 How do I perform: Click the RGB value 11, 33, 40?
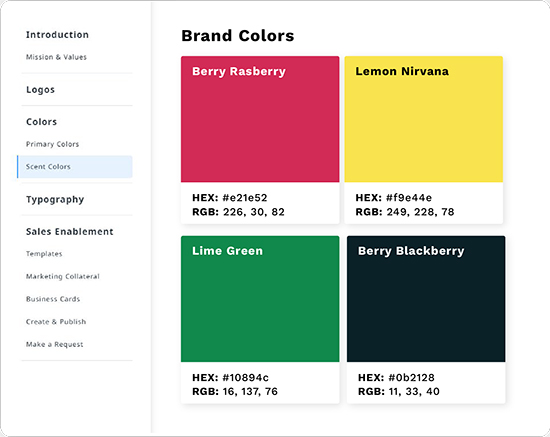click(x=414, y=391)
